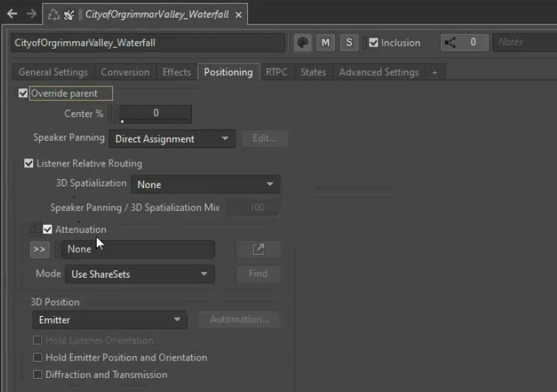Screen dimensions: 557x392
Task: Add a tab with the plus button
Action: (x=435, y=73)
